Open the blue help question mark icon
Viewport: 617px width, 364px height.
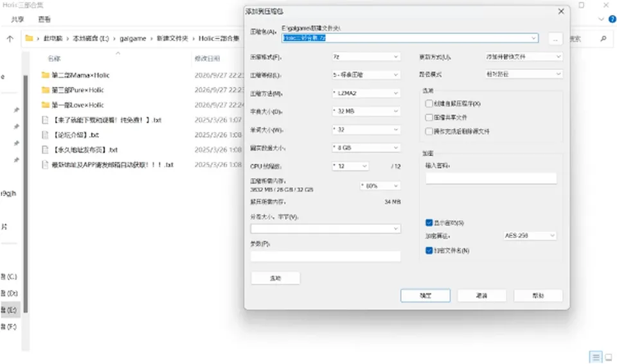[x=613, y=19]
